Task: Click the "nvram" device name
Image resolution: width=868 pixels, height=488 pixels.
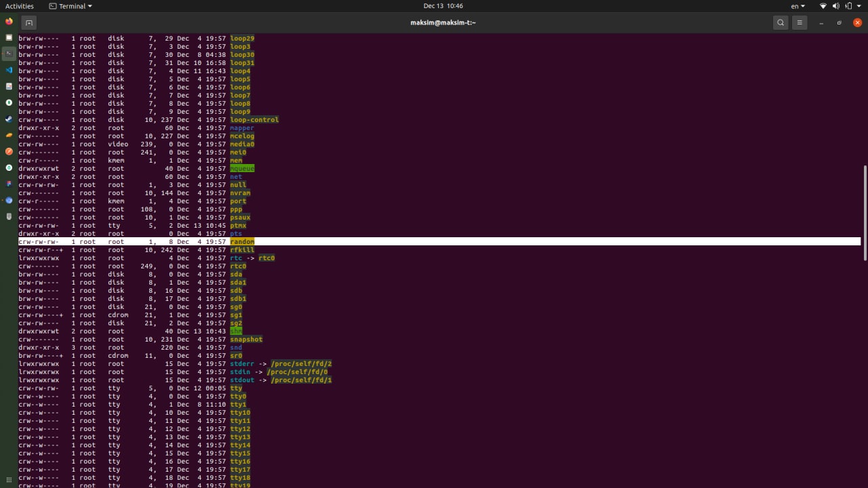Action: [240, 193]
